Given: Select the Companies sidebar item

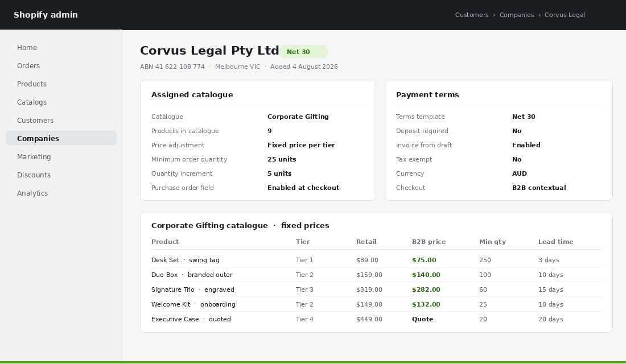Looking at the screenshot, I should coord(61,139).
